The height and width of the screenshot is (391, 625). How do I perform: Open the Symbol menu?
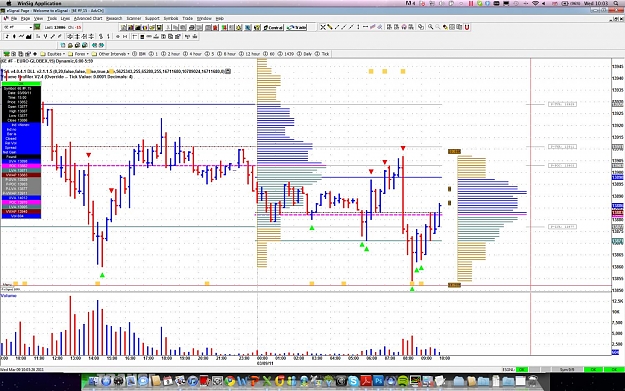(171, 18)
